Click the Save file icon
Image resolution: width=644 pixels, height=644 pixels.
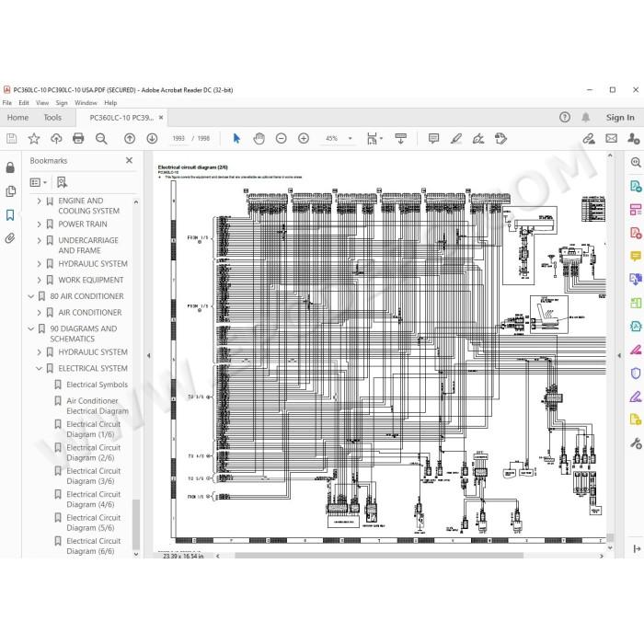[11, 138]
